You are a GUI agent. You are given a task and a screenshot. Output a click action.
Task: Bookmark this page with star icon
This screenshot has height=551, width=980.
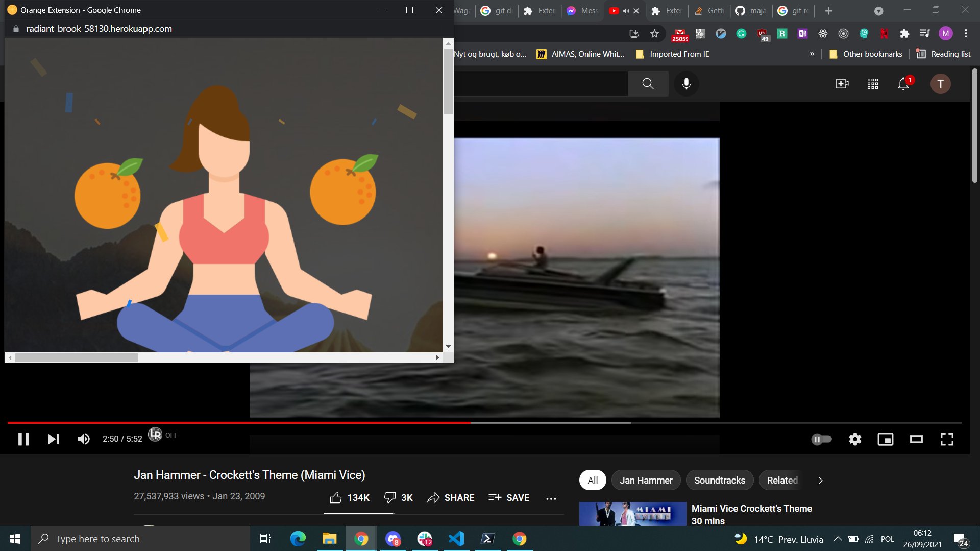[654, 34]
